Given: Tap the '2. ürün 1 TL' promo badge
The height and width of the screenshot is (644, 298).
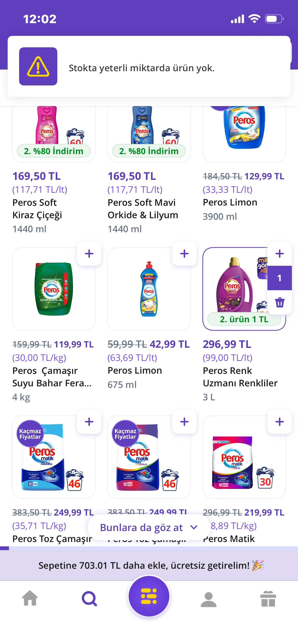Looking at the screenshot, I should pyautogui.click(x=244, y=319).
